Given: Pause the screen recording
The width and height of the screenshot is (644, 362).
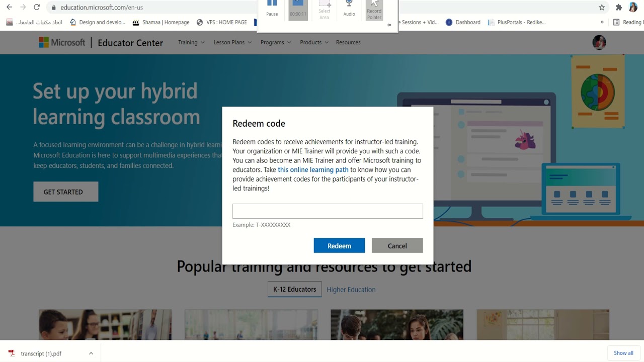Looking at the screenshot, I should [x=272, y=9].
